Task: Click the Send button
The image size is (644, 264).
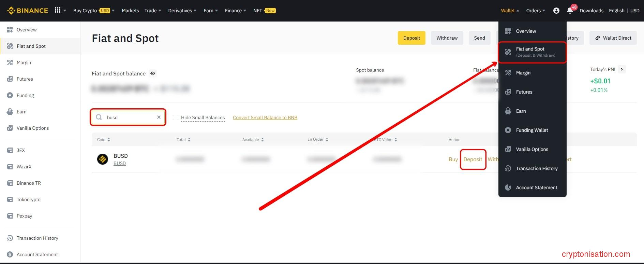Action: click(479, 38)
